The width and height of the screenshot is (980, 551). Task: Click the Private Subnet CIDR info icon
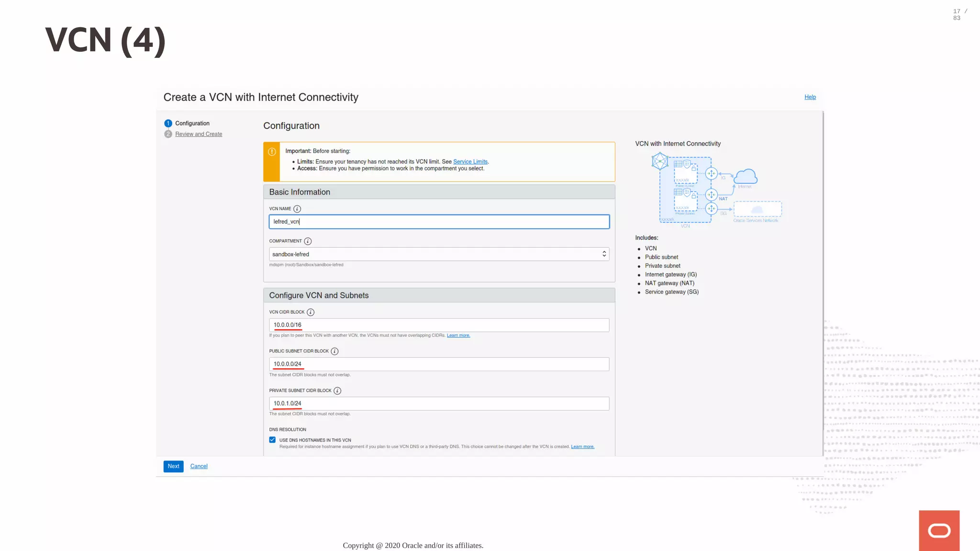(337, 391)
